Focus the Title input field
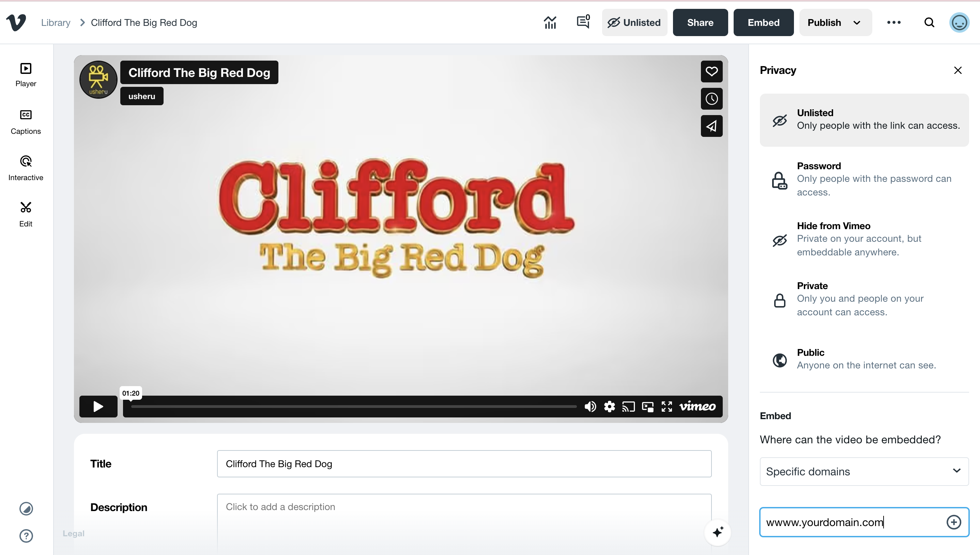 (x=464, y=463)
